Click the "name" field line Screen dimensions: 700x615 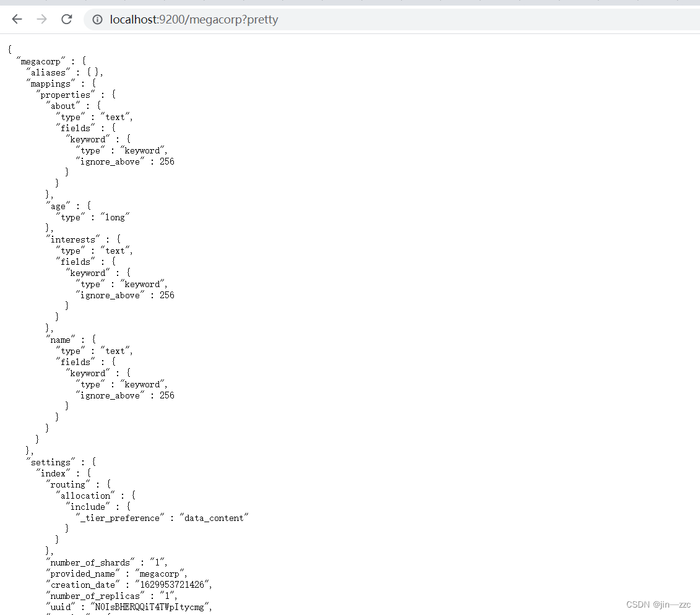(71, 340)
